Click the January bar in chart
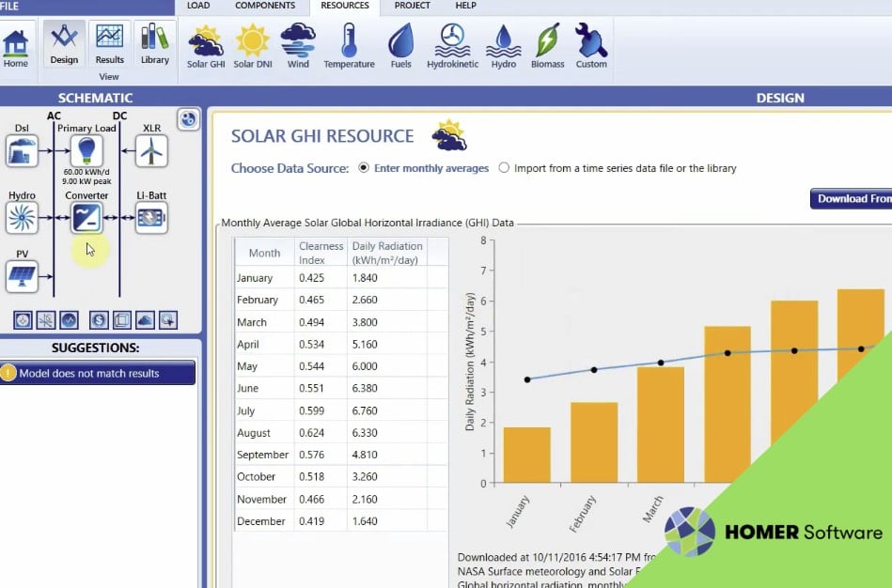This screenshot has height=588, width=892. (526, 455)
